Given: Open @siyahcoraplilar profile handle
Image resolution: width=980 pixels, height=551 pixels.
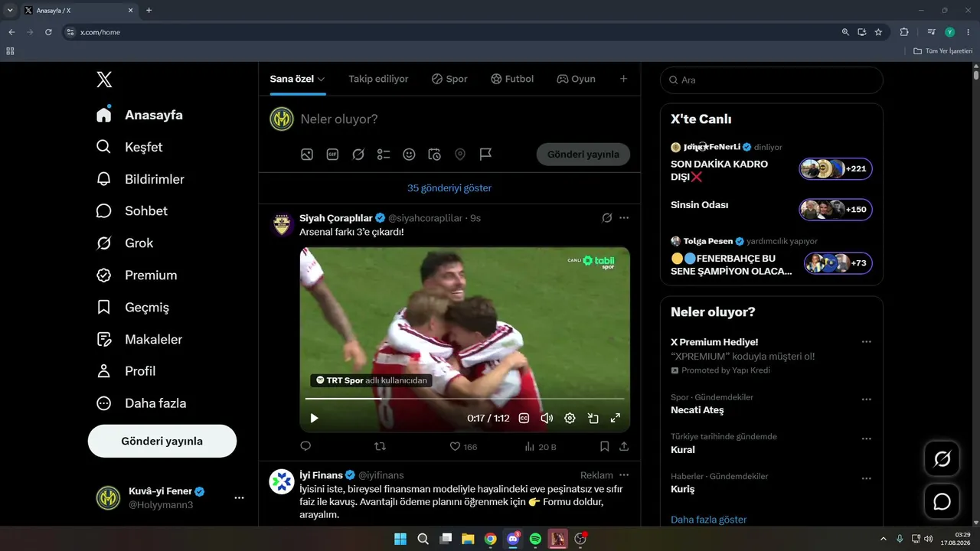Looking at the screenshot, I should [425, 218].
